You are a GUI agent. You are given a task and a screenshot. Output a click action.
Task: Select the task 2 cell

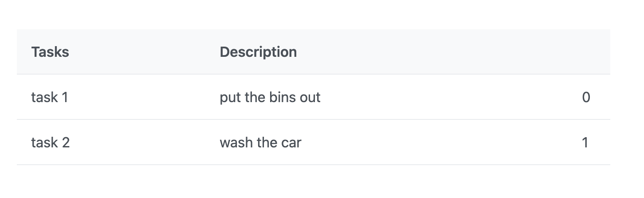50,143
